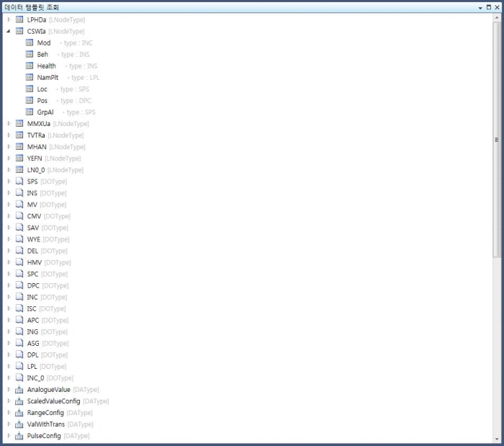Click the LPHDa LNodeType table icon
The width and height of the screenshot is (504, 446).
point(19,19)
